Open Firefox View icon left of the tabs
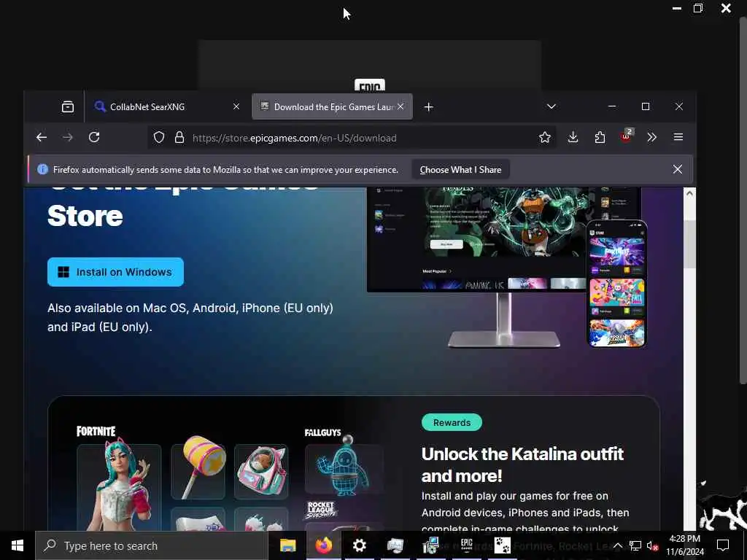Screen dimensions: 747x560 68,106
